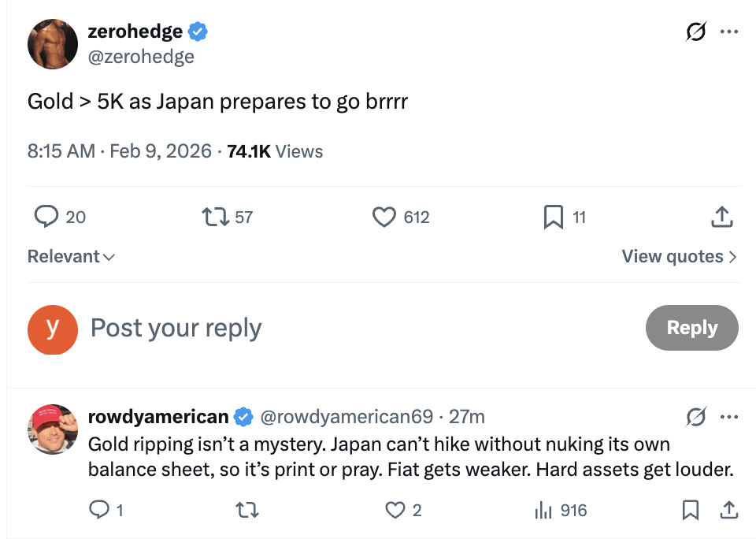Image resolution: width=756 pixels, height=539 pixels.
Task: Like the zerohedge post with 612 likes
Action: [x=384, y=217]
